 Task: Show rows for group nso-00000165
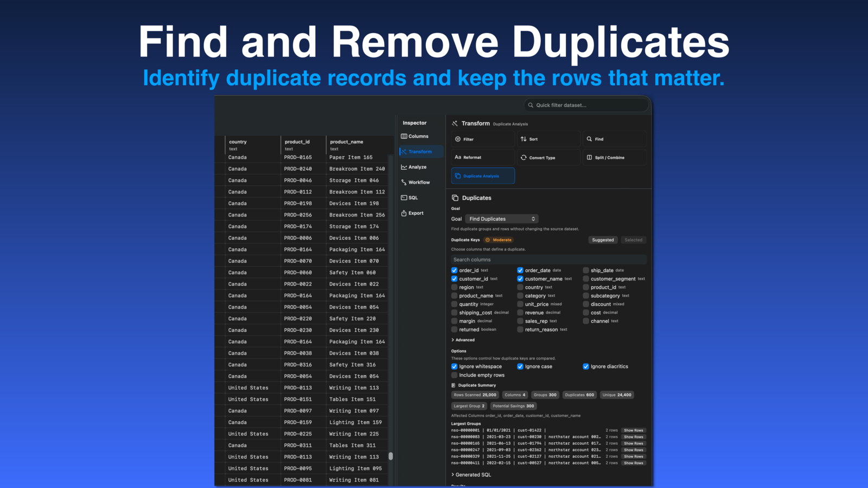click(x=633, y=444)
